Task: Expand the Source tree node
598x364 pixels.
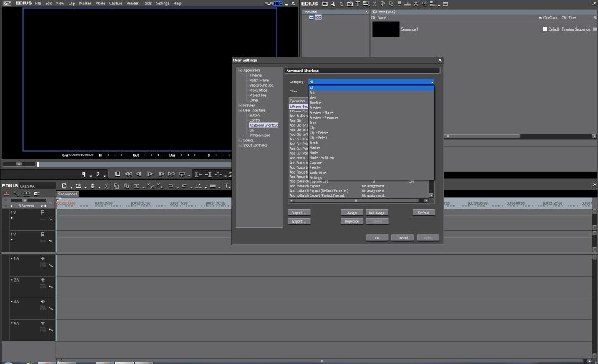Action: coord(240,140)
